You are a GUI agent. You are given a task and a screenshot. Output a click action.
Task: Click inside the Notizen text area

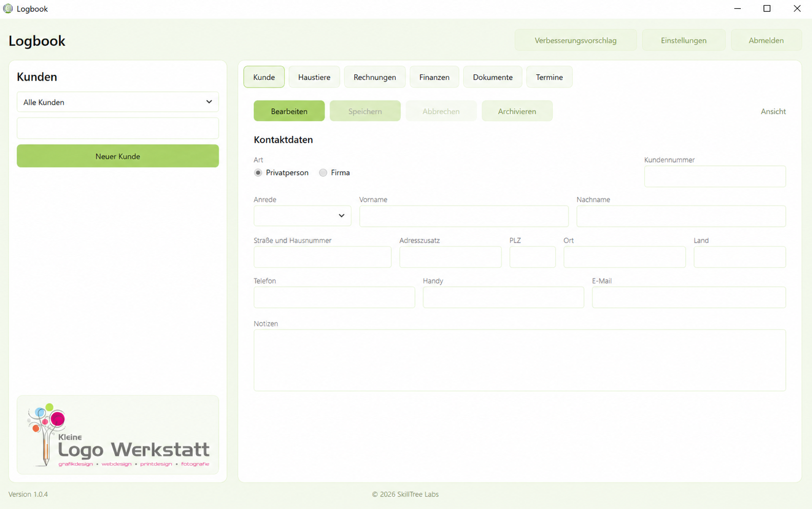[520, 360]
